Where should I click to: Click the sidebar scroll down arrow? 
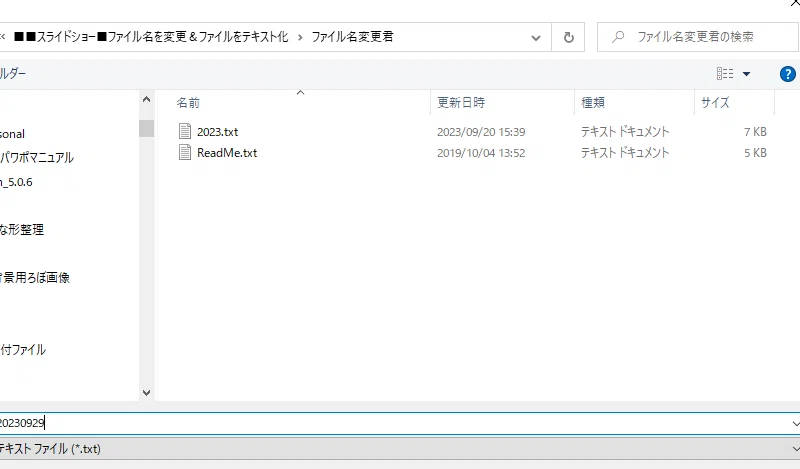point(146,392)
